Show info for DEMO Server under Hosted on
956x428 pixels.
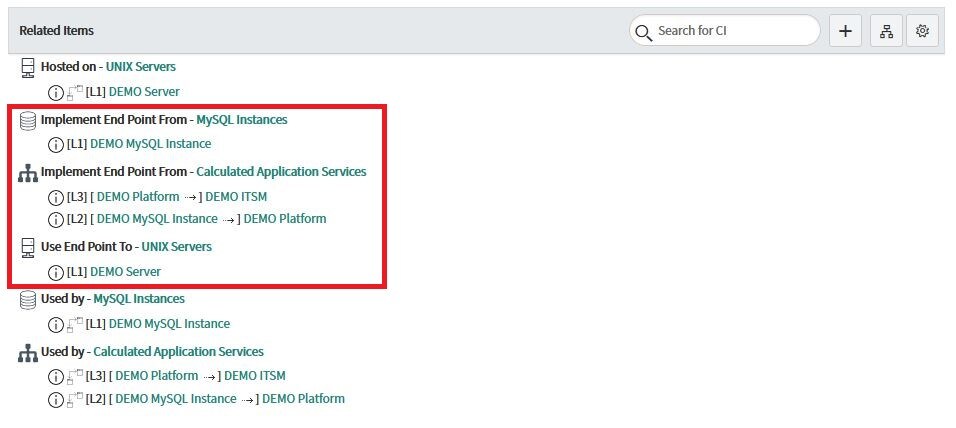[55, 93]
